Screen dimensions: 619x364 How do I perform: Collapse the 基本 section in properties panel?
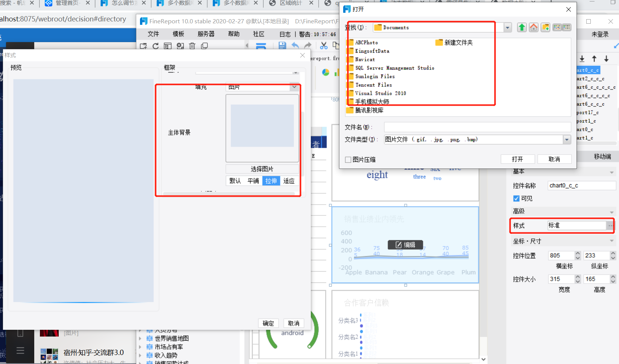pyautogui.click(x=611, y=172)
